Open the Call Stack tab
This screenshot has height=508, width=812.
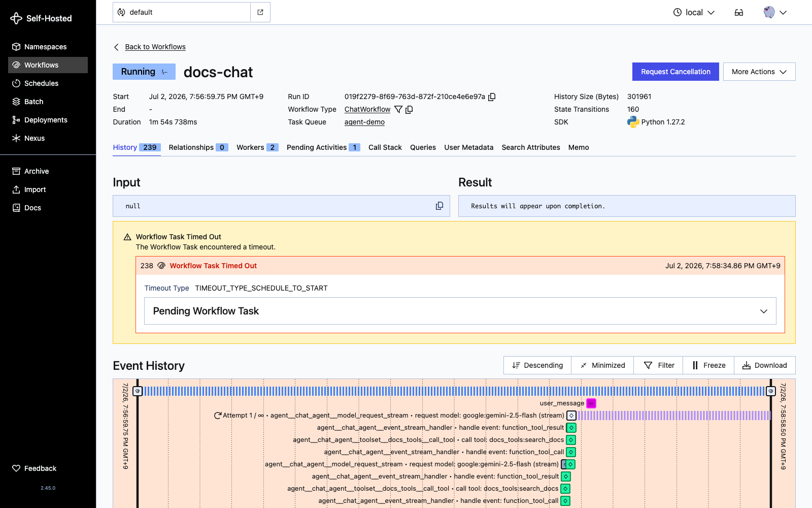(385, 147)
